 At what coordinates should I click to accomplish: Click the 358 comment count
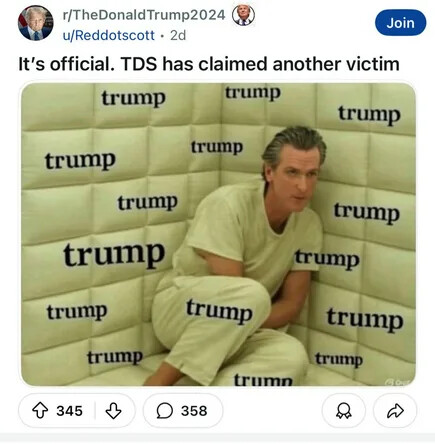pyautogui.click(x=194, y=411)
